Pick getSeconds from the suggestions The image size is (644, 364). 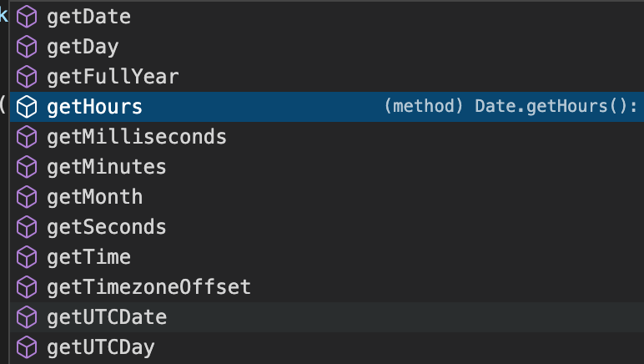pos(327,227)
